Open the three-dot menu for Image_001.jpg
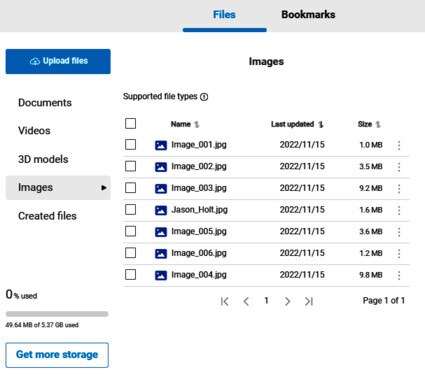 click(x=399, y=145)
